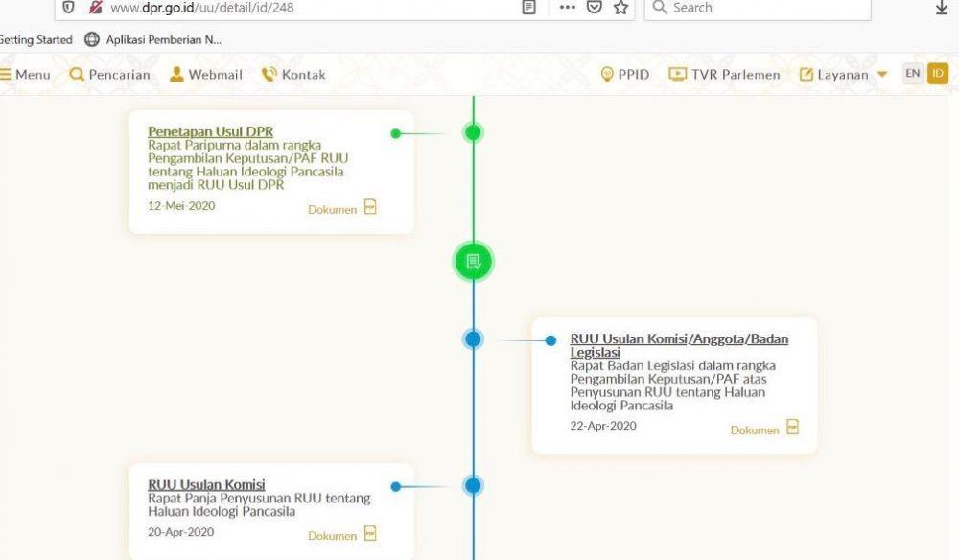Click the date text 22-Apr-2020

click(603, 426)
